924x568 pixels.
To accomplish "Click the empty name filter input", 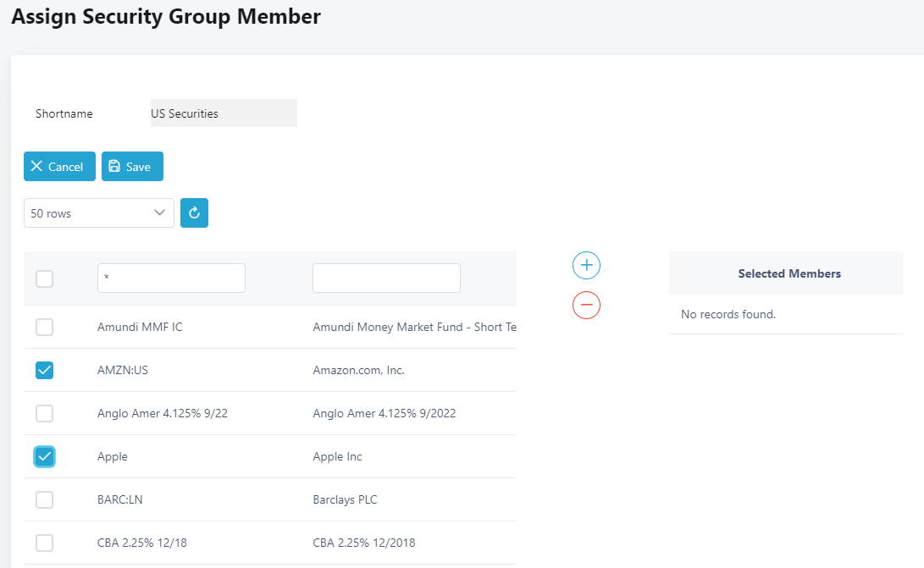I will click(386, 278).
